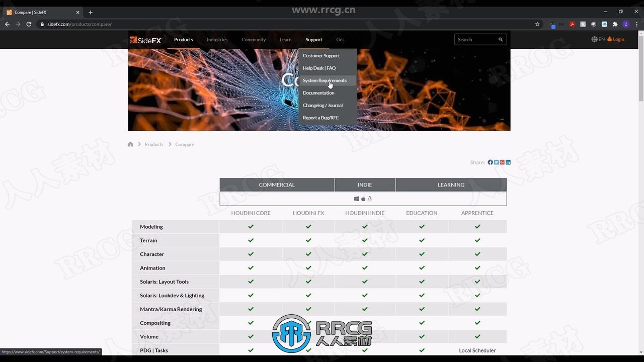Click the Volume row label
Viewport: 644px width, 362px height.
[149, 337]
